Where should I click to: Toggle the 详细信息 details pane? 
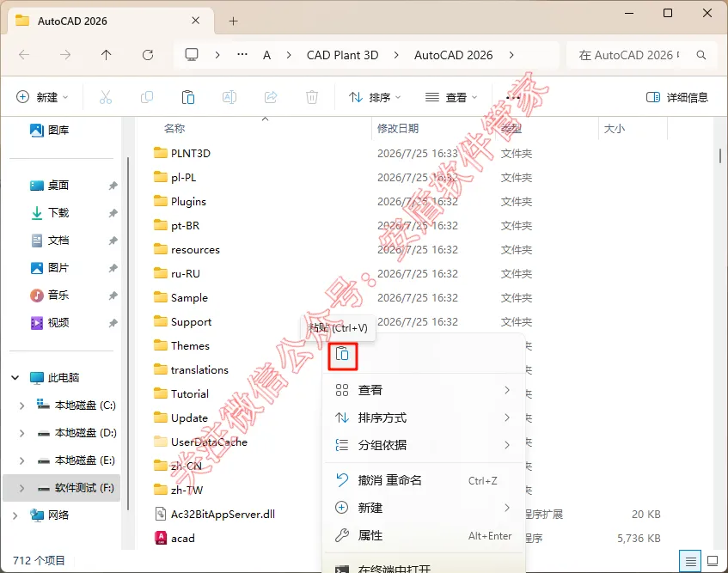click(x=677, y=97)
